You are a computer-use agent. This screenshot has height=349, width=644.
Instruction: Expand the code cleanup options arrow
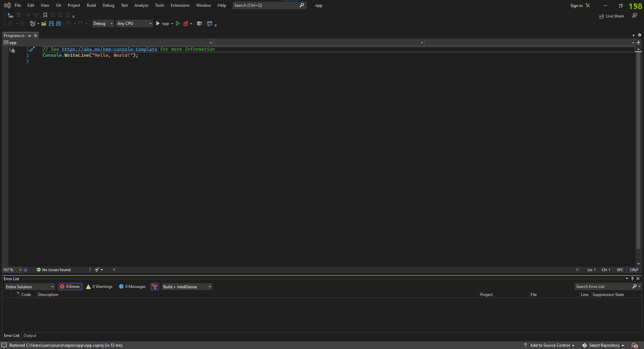tap(102, 270)
